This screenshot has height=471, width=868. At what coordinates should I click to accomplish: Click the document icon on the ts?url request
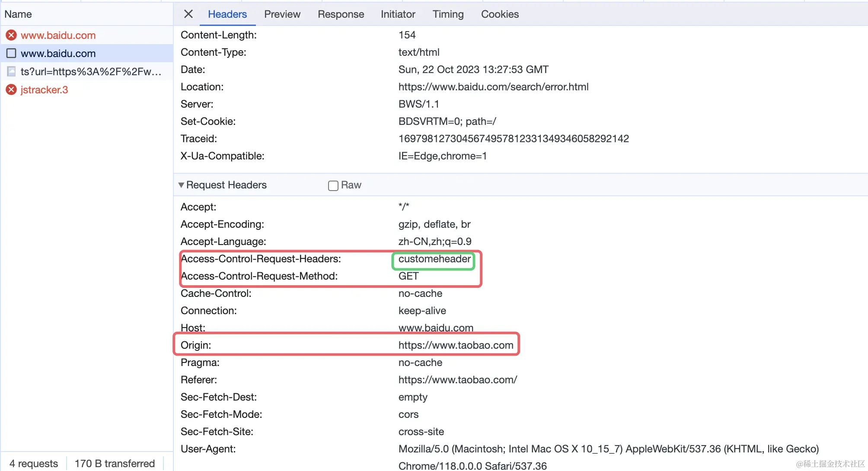[11, 71]
